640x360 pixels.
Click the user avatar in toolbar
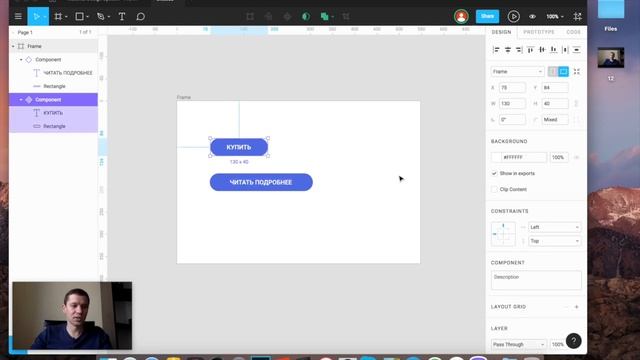pyautogui.click(x=461, y=16)
